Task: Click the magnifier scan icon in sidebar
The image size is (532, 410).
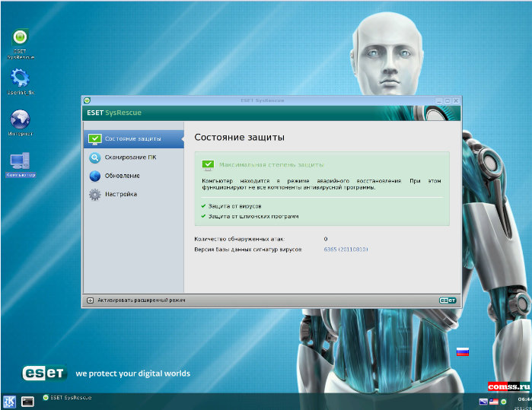Action: point(94,157)
